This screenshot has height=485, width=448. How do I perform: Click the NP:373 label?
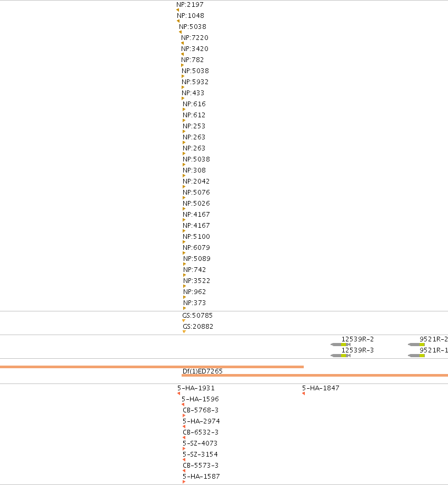point(194,303)
